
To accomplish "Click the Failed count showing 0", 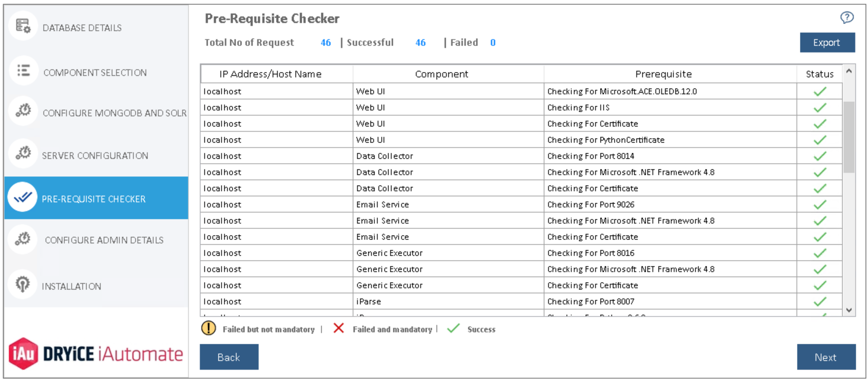I will tap(493, 43).
